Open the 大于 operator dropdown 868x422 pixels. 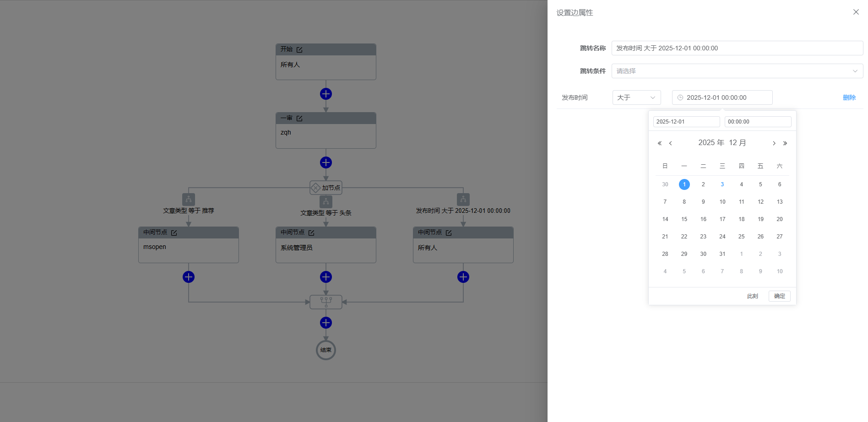636,97
